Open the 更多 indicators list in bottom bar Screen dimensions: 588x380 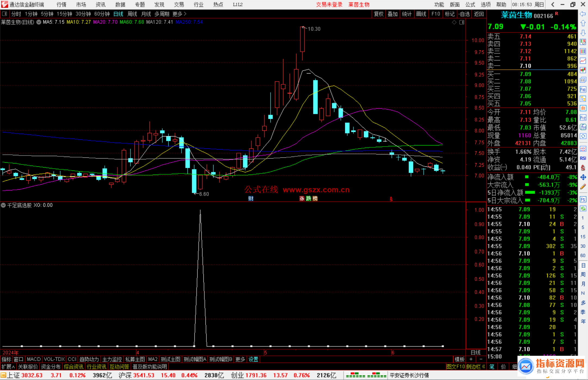pos(240,359)
